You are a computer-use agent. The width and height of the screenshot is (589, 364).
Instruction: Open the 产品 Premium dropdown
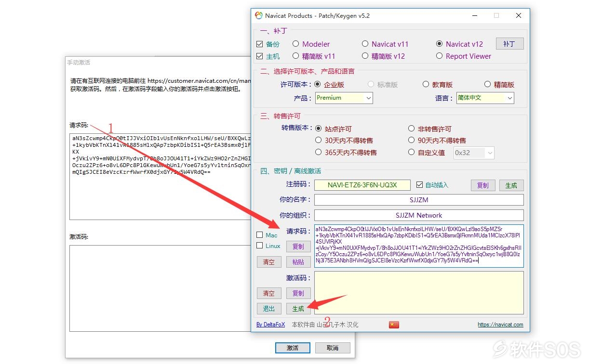coord(344,98)
